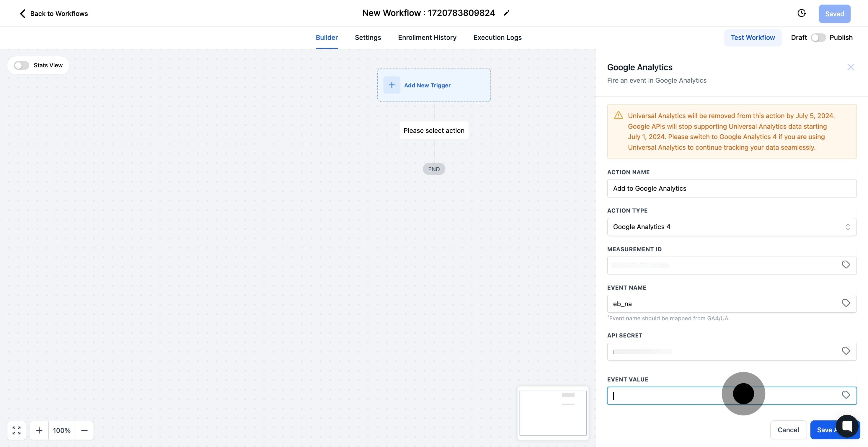Screen dimensions: 868x447
Task: Click the plus icon in Add New Trigger
Action: 391,85
